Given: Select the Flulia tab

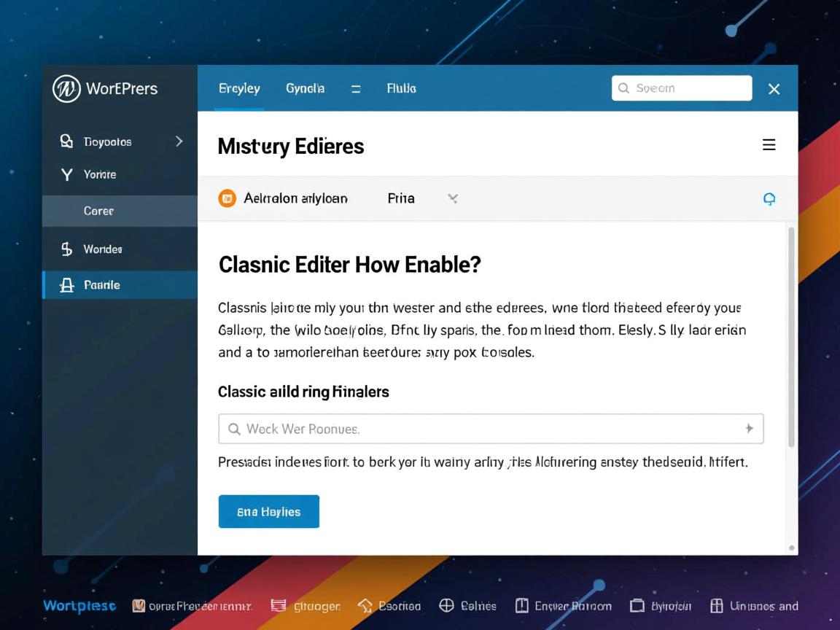Looking at the screenshot, I should click(401, 88).
